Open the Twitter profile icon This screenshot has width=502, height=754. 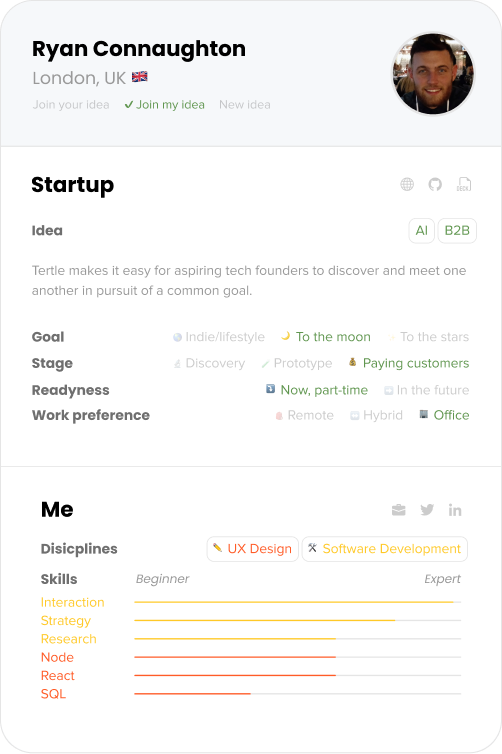(x=427, y=510)
